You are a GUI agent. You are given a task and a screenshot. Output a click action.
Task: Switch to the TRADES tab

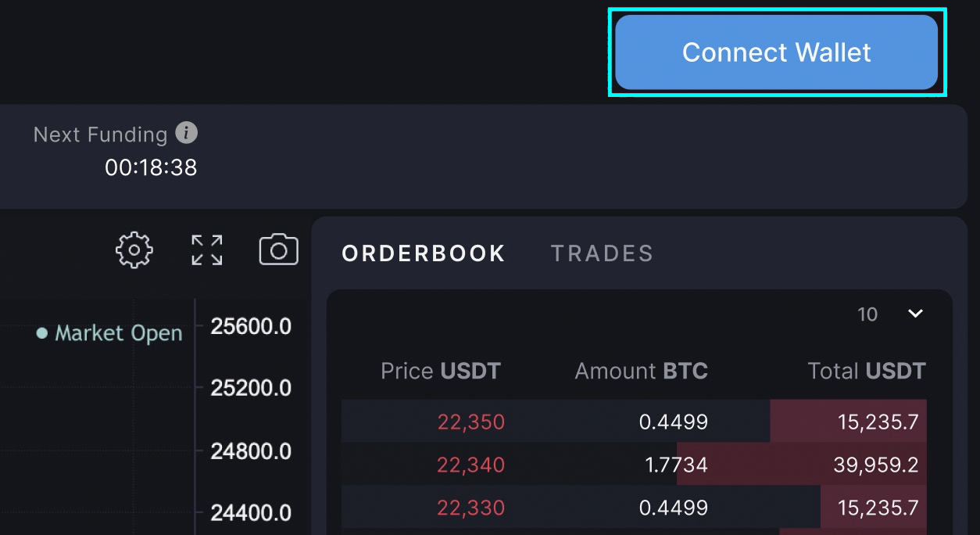pos(602,253)
